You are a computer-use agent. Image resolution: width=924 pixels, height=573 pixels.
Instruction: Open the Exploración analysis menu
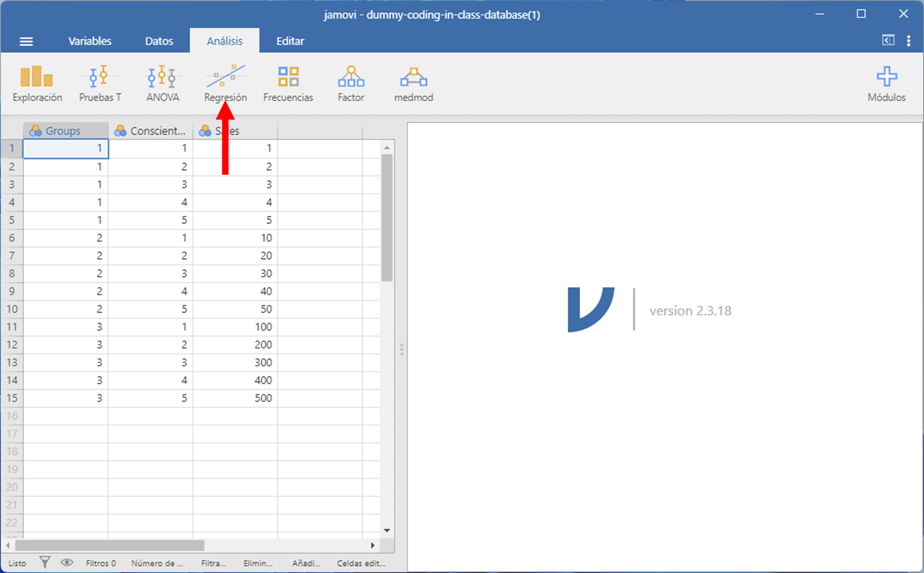pos(37,84)
